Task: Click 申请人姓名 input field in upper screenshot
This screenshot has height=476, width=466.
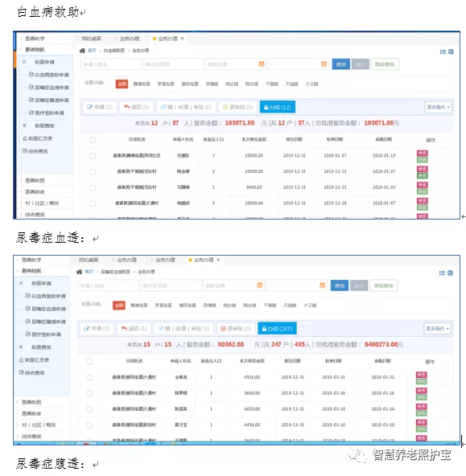Action: [x=111, y=64]
